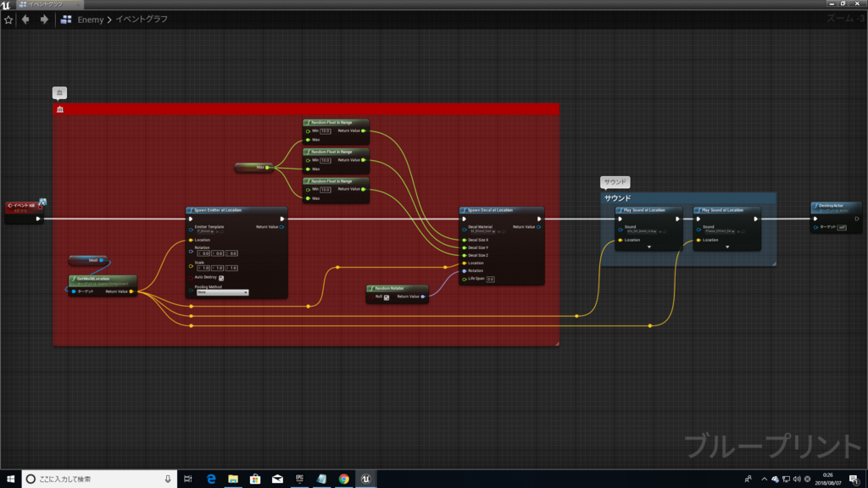This screenshot has width=868, height=488.
Task: Click Spawn Decal's Rotation input pin
Action: (x=464, y=271)
